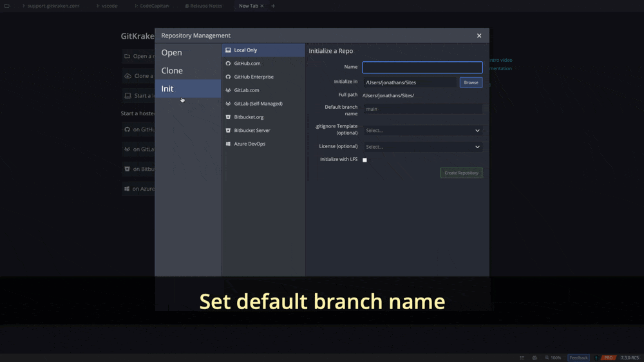
Task: Choose the Bitbucket Server icon
Action: (228, 130)
